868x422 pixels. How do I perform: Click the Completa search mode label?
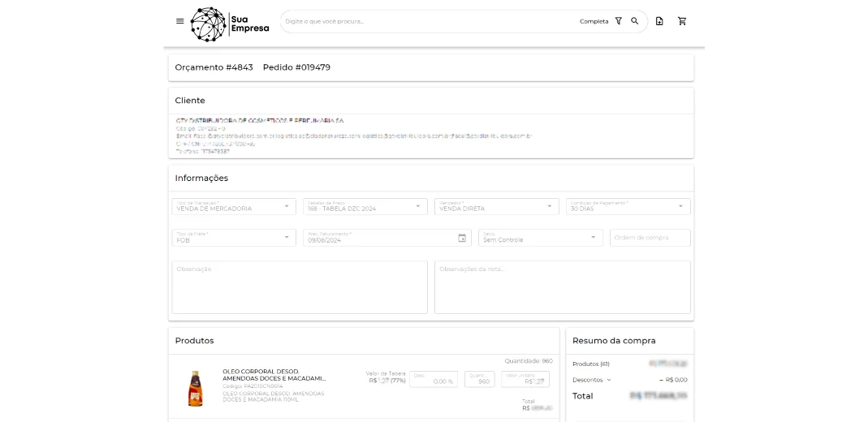pos(594,21)
